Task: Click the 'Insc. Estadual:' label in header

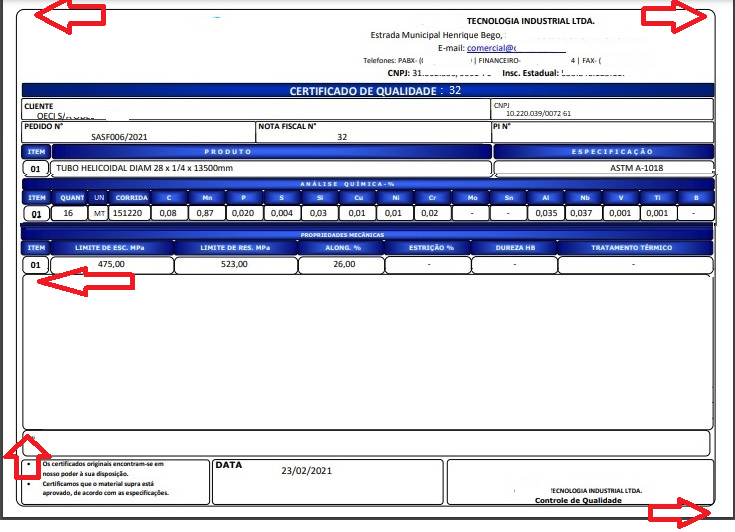Action: click(530, 73)
